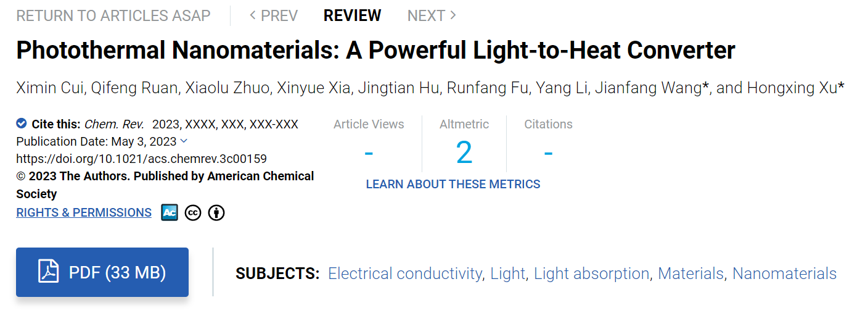Open Rights & Permissions link

pyautogui.click(x=84, y=213)
